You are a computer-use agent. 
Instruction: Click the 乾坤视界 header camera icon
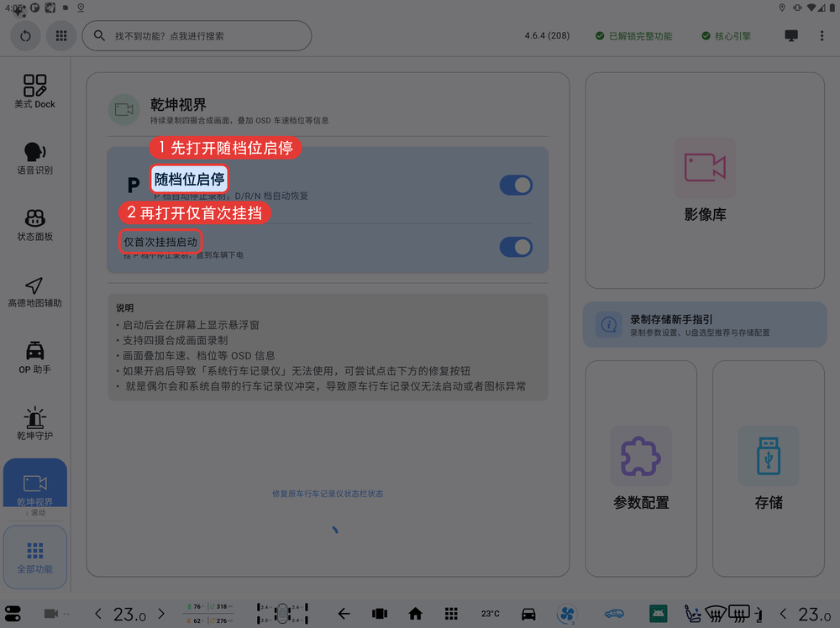(123, 110)
